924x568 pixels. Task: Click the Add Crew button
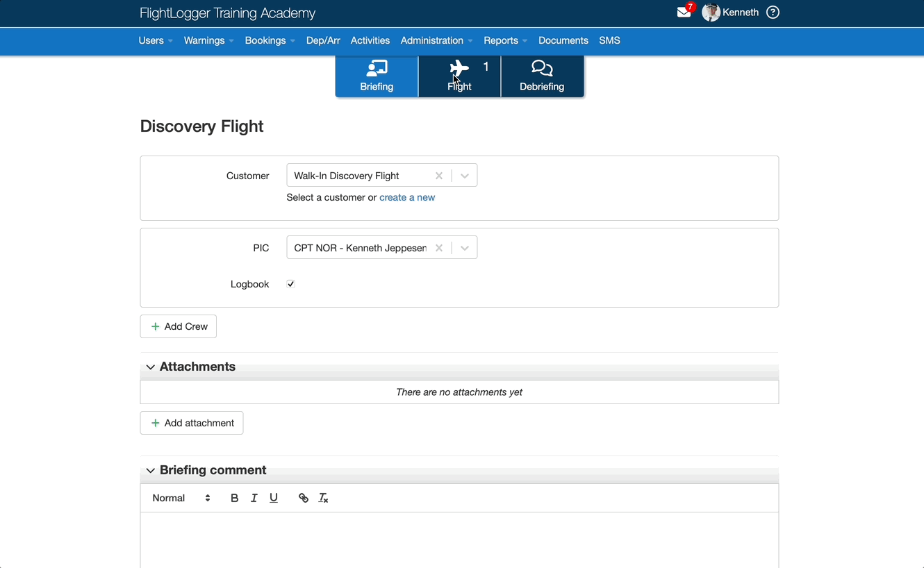click(178, 326)
